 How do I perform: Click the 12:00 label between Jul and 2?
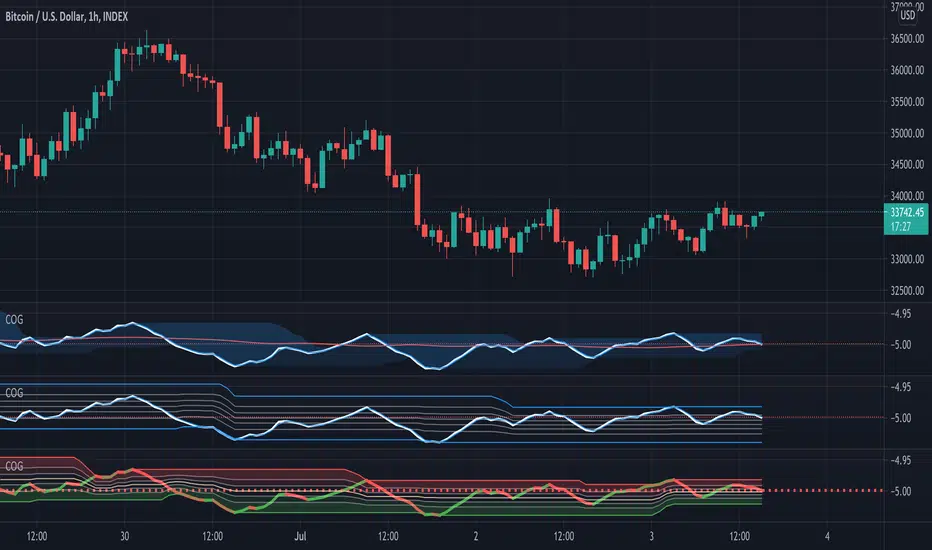(x=388, y=536)
